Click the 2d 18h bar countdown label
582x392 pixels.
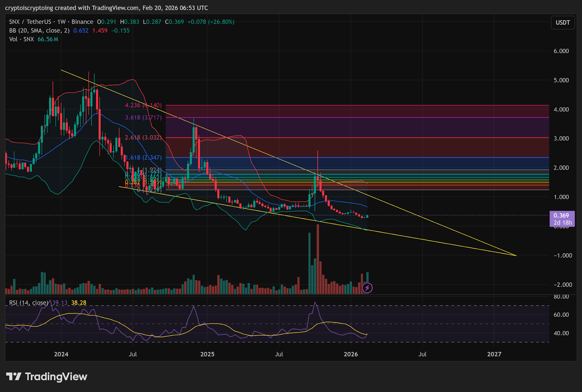tap(562, 223)
